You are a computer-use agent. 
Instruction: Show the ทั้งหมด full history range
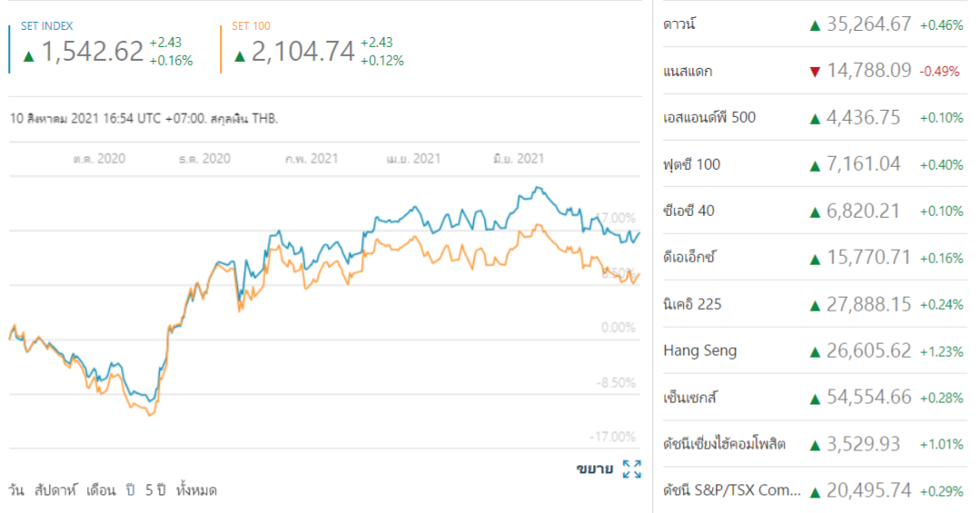197,490
